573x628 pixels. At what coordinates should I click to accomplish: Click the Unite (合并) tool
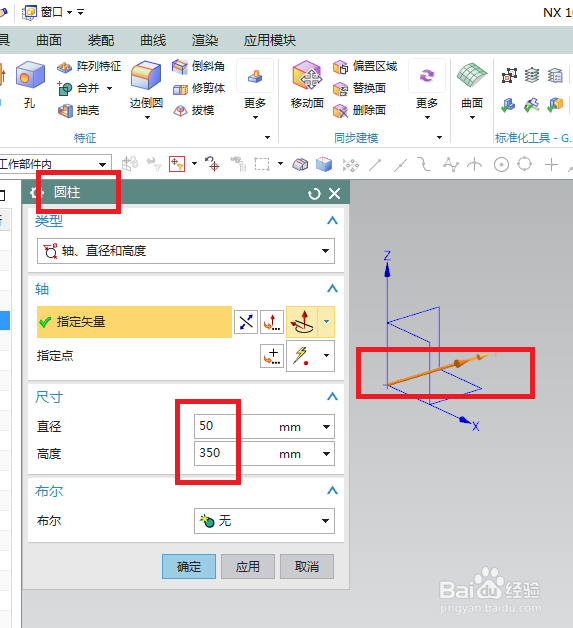79,88
